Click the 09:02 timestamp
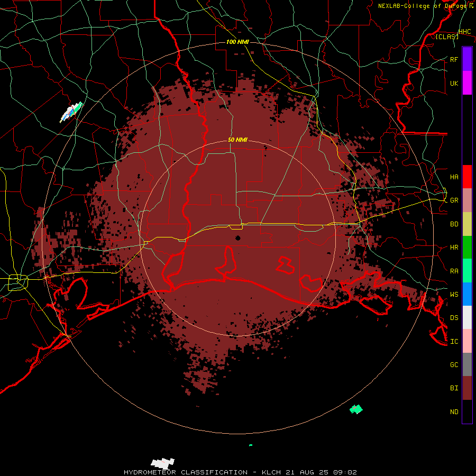Image resolution: width=476 pixels, height=476 pixels. [346, 472]
